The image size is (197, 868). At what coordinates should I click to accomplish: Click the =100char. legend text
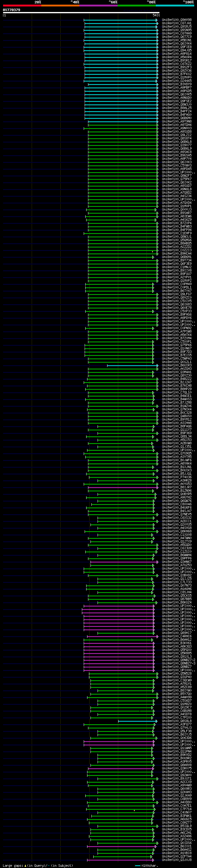tap(150, 865)
